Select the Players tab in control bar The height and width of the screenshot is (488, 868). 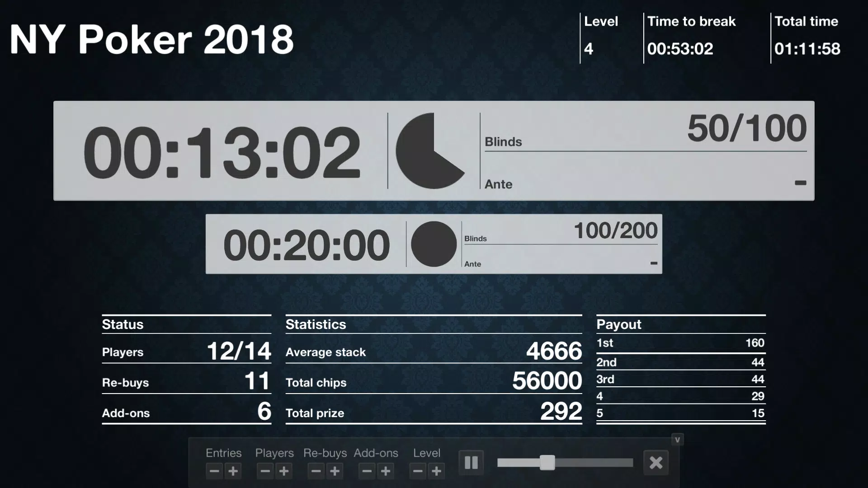(x=274, y=453)
